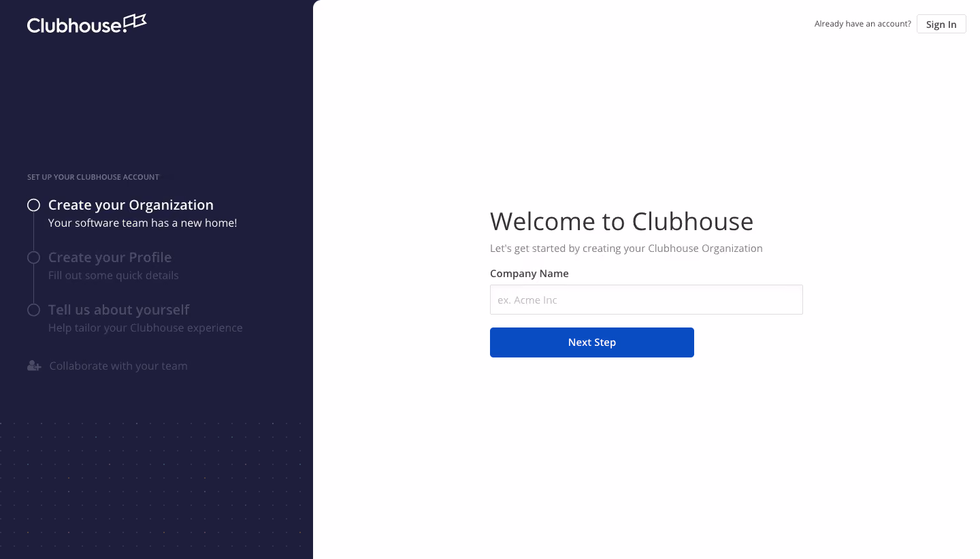Click 'Help tailor your Clubhouse experience' text
This screenshot has height=559, width=980.
click(146, 328)
